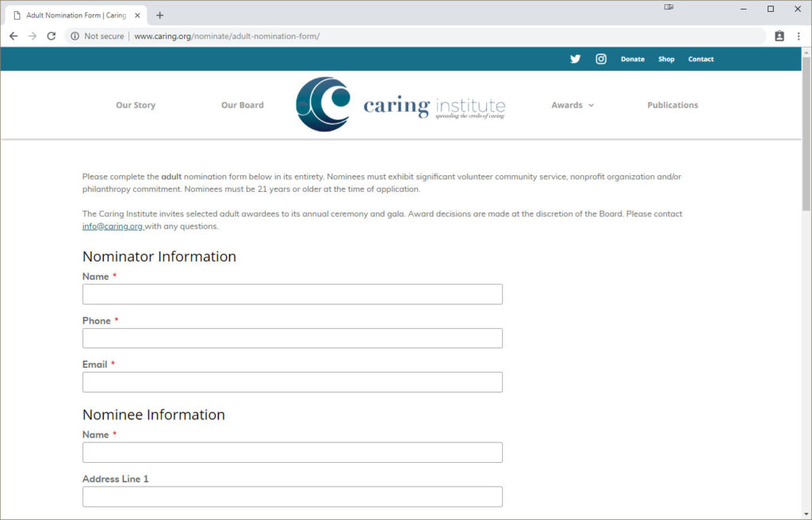
Task: Click the Nominee Address Line 1 field
Action: click(x=292, y=496)
